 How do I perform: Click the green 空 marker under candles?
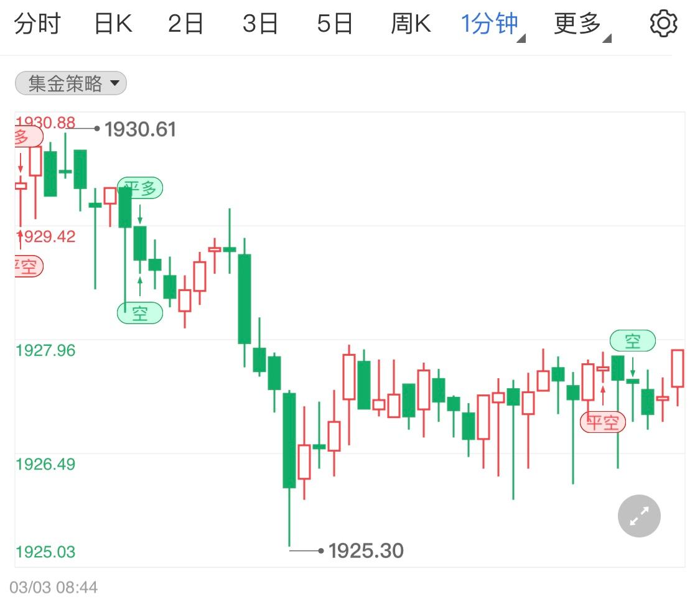pyautogui.click(x=140, y=313)
